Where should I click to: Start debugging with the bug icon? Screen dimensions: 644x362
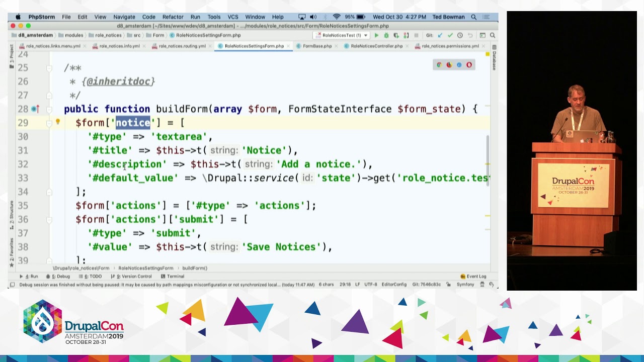(x=386, y=35)
